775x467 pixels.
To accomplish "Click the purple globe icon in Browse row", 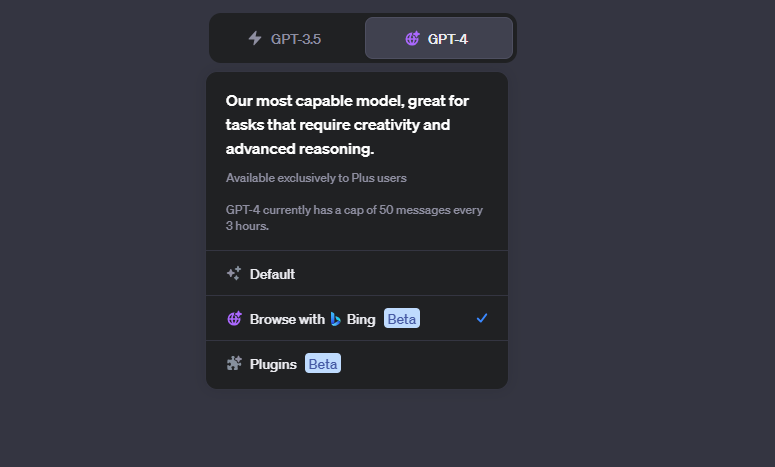I will (234, 319).
